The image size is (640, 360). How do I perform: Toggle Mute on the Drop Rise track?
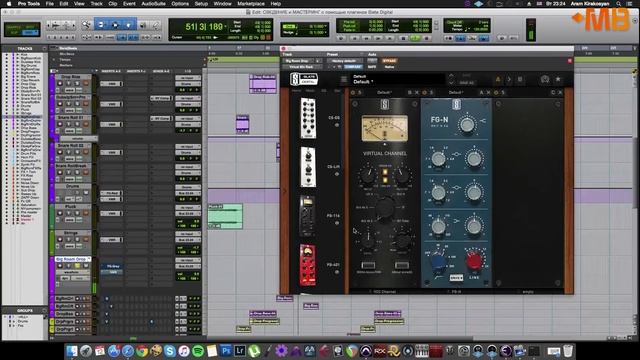(86, 83)
